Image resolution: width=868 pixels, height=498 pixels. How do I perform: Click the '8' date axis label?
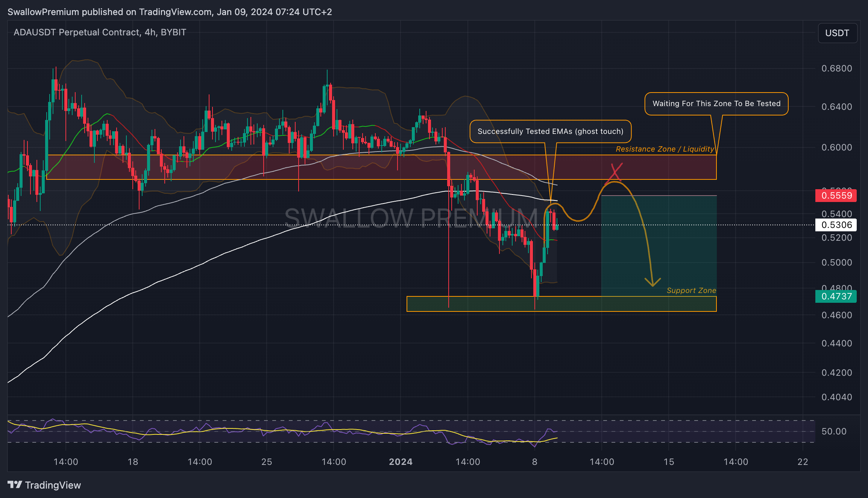point(534,462)
